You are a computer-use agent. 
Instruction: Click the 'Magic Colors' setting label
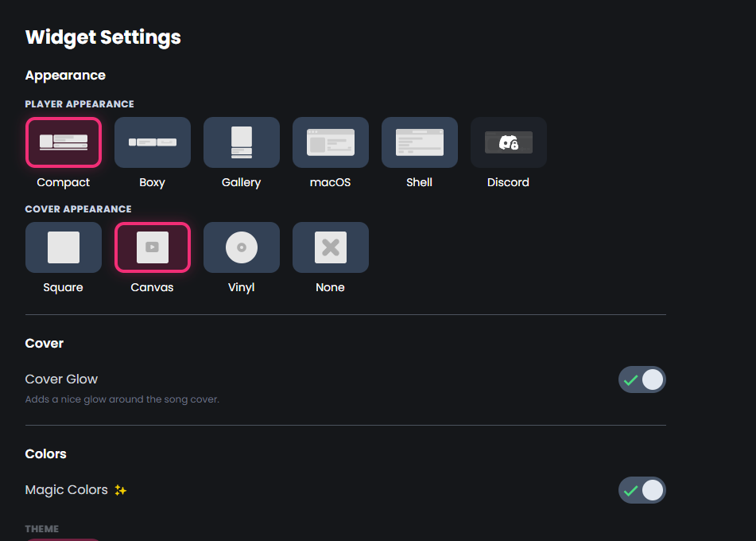point(66,490)
